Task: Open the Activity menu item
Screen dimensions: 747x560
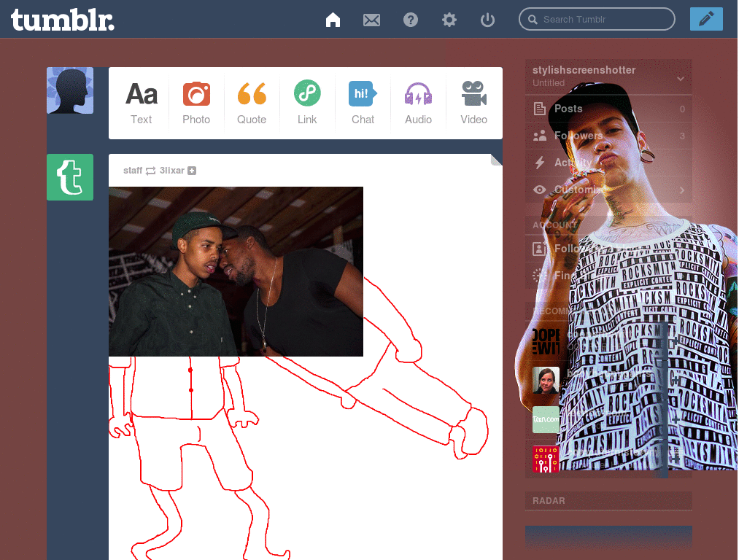Action: pyautogui.click(x=608, y=163)
